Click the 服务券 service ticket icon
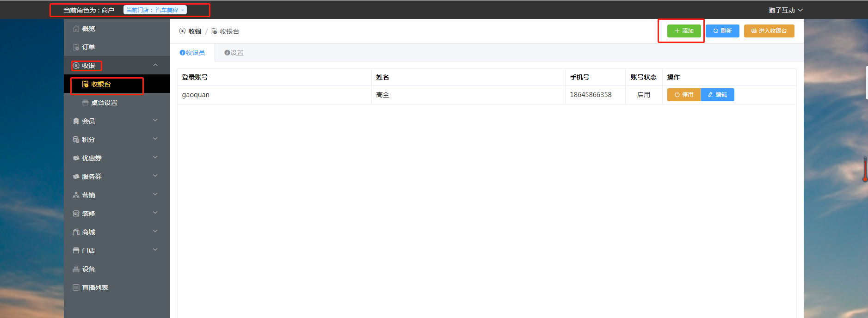Image resolution: width=868 pixels, height=318 pixels. pos(76,177)
